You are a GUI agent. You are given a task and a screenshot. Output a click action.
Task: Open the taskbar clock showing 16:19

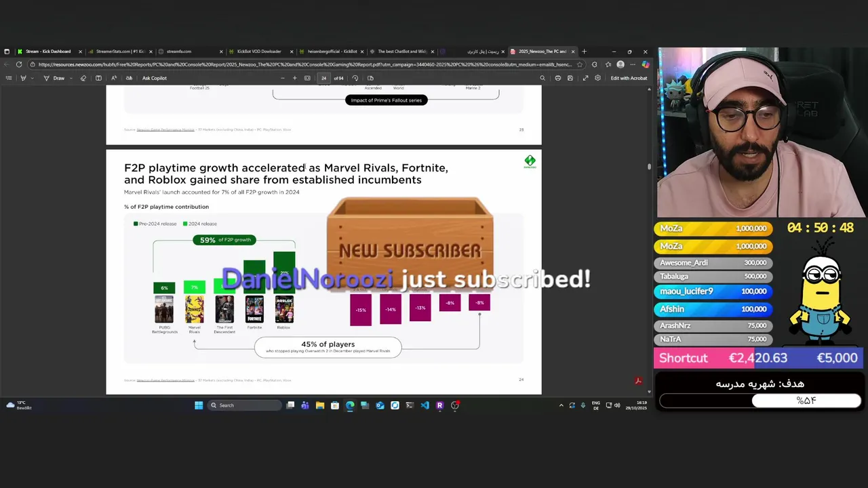click(637, 405)
